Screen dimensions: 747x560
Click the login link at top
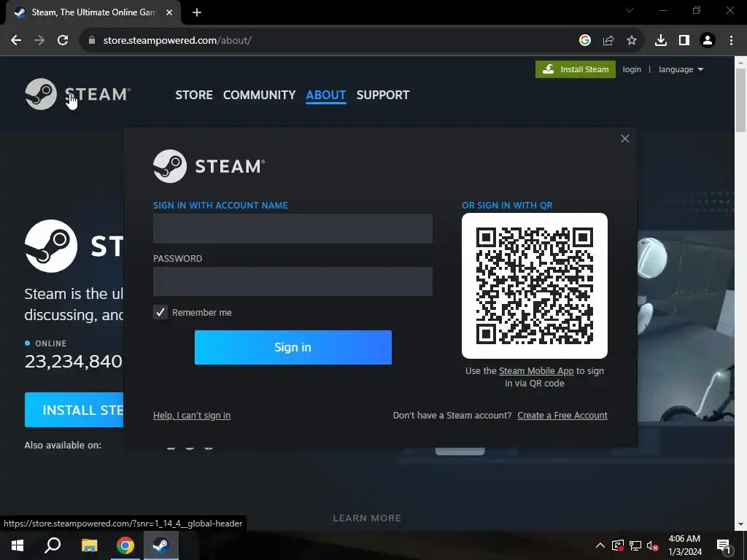pyautogui.click(x=632, y=69)
